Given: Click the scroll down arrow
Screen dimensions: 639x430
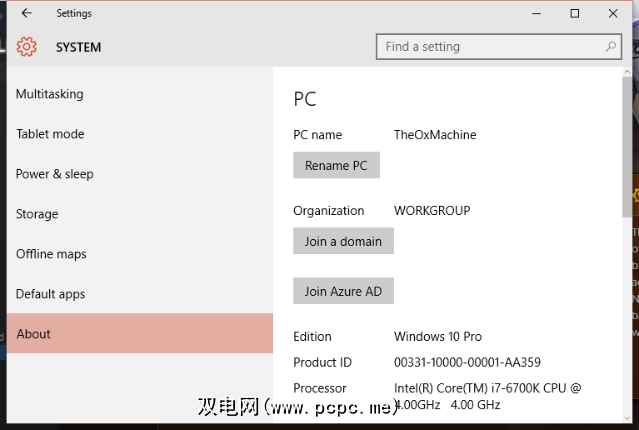Looking at the screenshot, I should click(x=627, y=418).
